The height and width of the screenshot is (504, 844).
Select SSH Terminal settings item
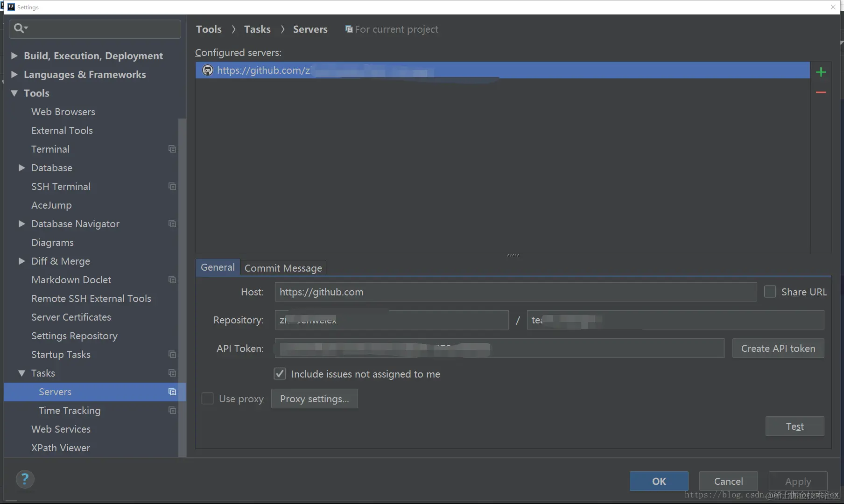[x=61, y=186]
